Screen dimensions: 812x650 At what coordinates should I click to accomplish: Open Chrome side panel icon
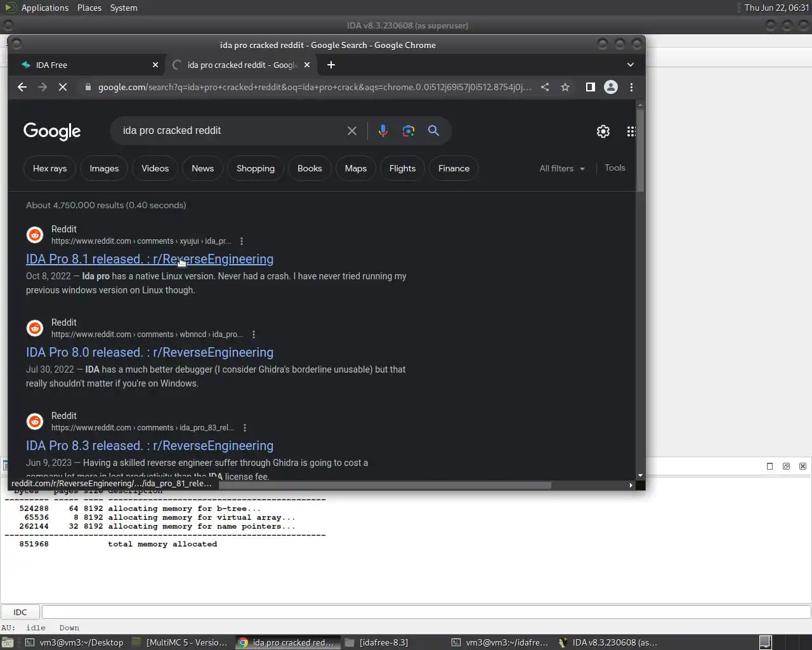coord(591,87)
